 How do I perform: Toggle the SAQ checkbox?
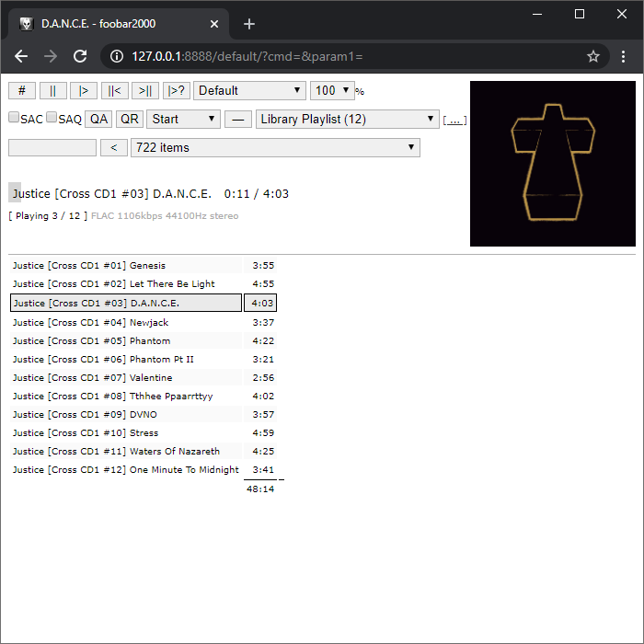coord(52,118)
